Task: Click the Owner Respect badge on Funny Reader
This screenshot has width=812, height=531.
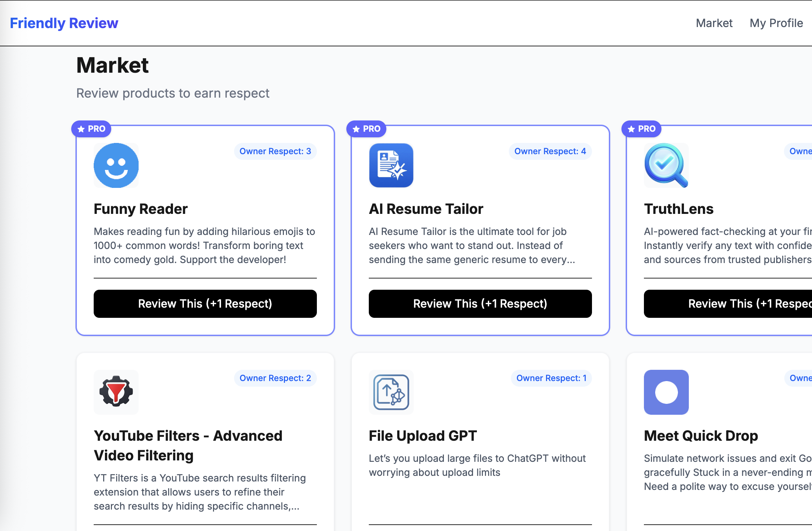Action: (275, 151)
